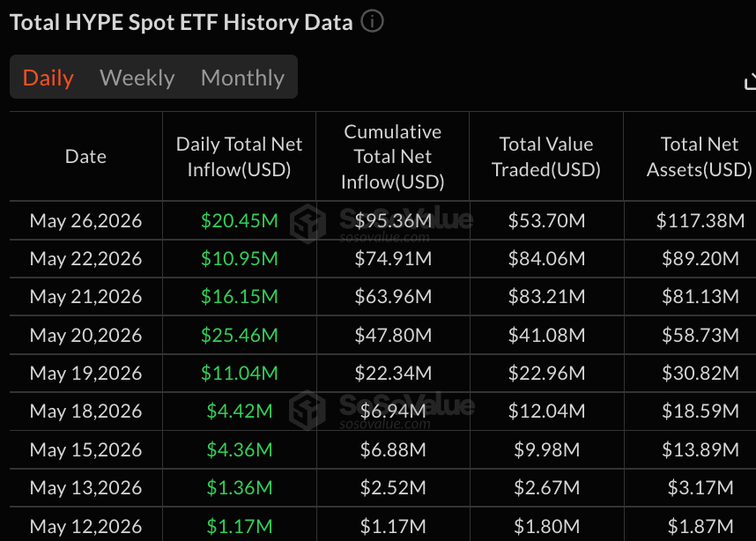Select the $84.06M value traded cell

547,258
